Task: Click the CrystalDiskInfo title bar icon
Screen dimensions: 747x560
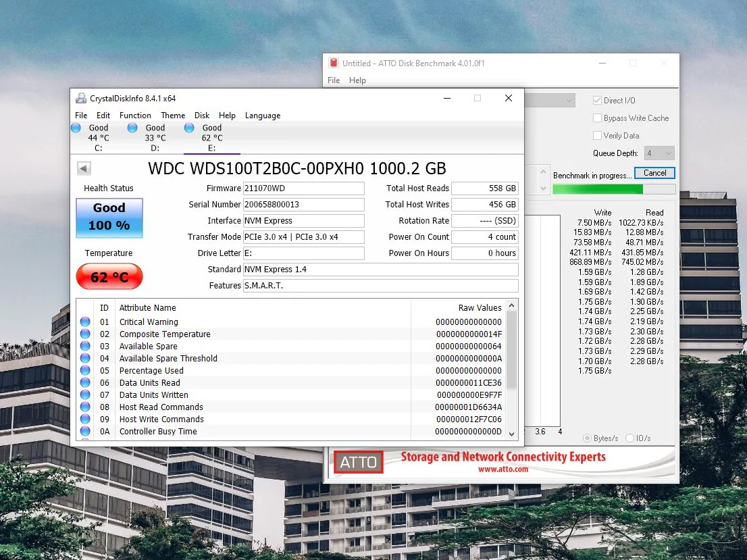Action: [81, 98]
